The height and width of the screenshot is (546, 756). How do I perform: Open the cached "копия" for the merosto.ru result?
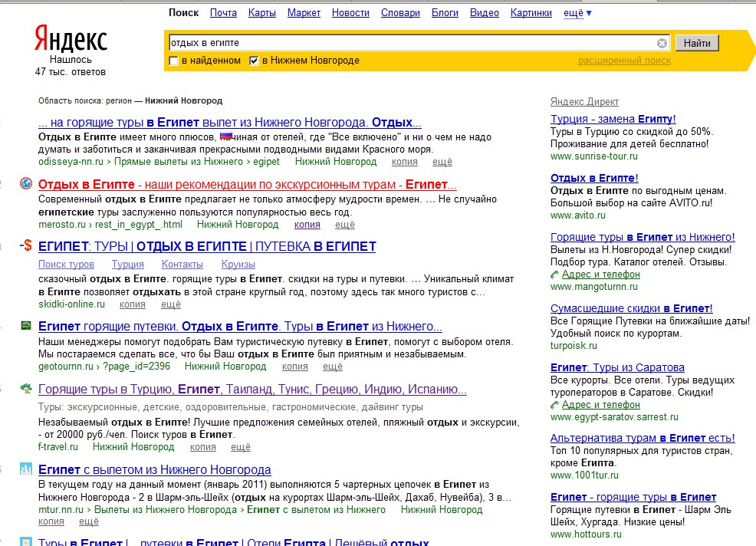[307, 225]
